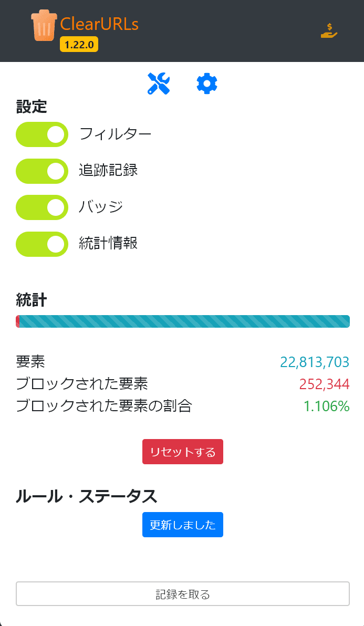Click the 1.106% blocked percentage value
The width and height of the screenshot is (364, 626).
click(x=327, y=406)
